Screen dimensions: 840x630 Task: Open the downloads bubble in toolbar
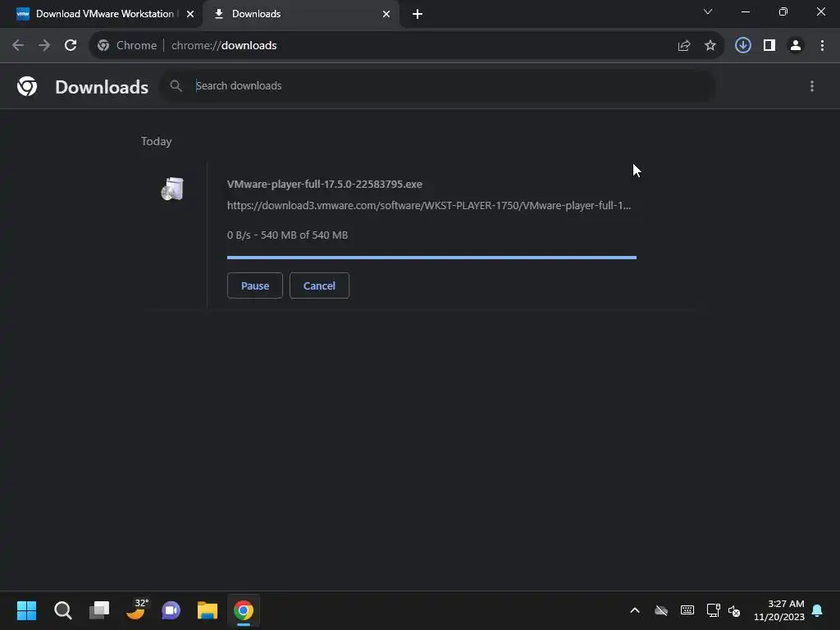click(x=742, y=46)
